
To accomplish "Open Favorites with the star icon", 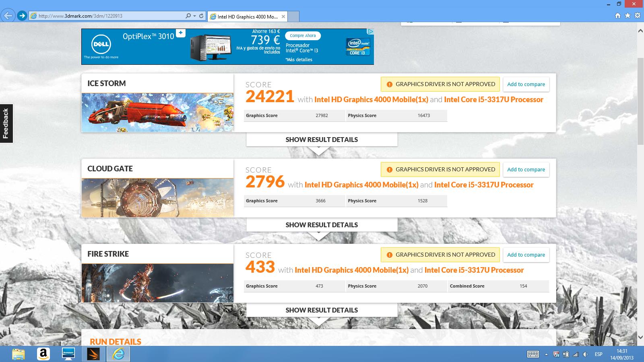I will tap(627, 16).
